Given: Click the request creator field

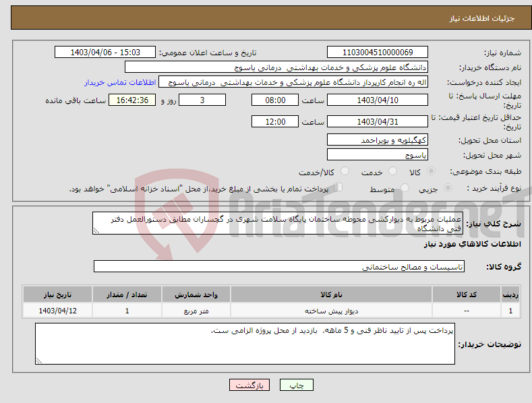Looking at the screenshot, I should pyautogui.click(x=293, y=82).
